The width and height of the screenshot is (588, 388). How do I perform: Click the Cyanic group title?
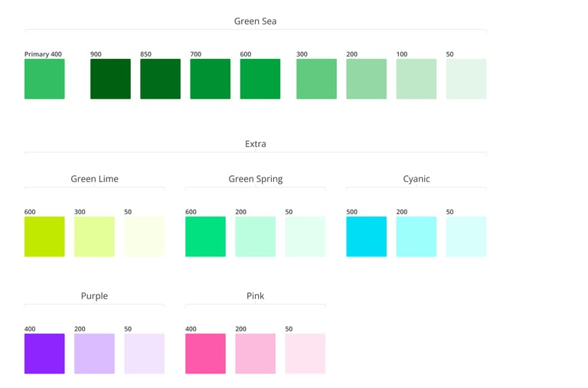click(x=416, y=179)
